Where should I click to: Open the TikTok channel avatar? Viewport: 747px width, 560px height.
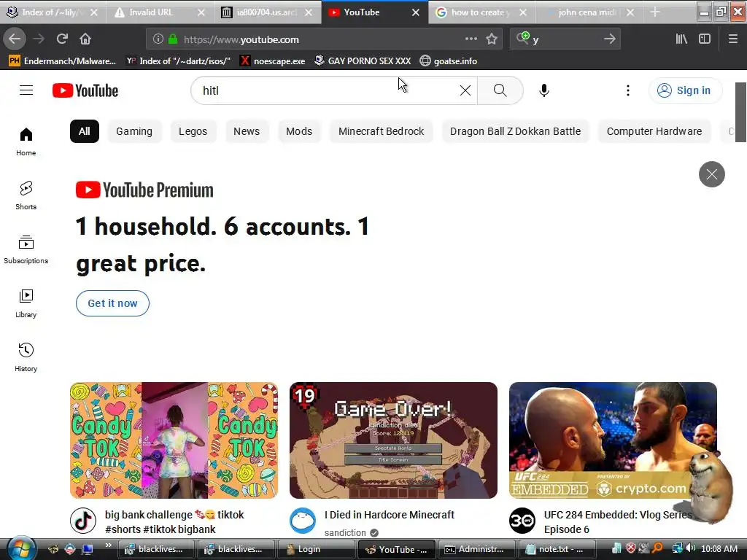click(83, 521)
